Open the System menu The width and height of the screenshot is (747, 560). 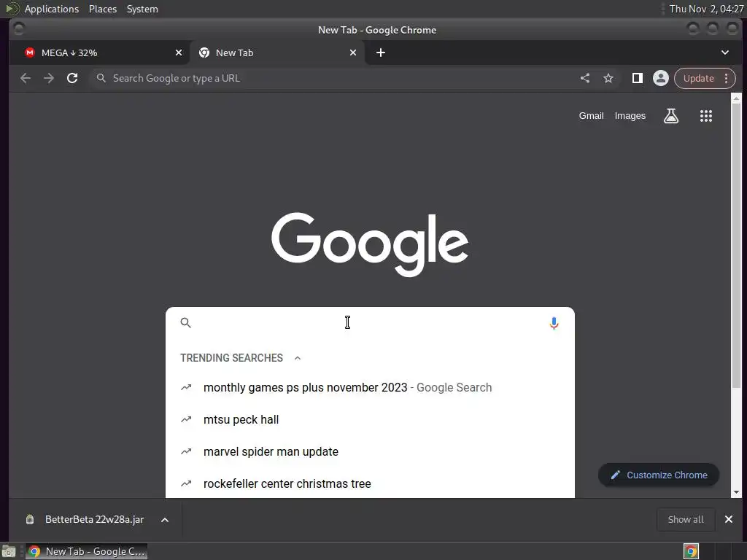(x=142, y=9)
